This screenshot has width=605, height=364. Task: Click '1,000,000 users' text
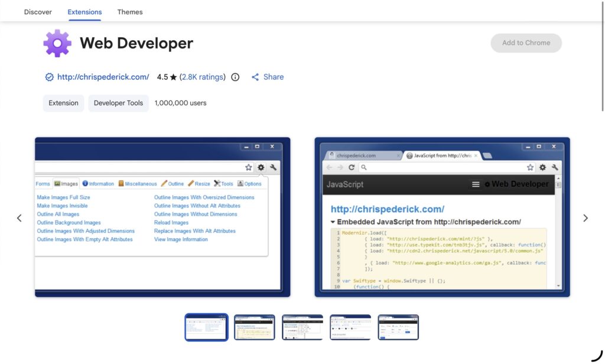181,103
